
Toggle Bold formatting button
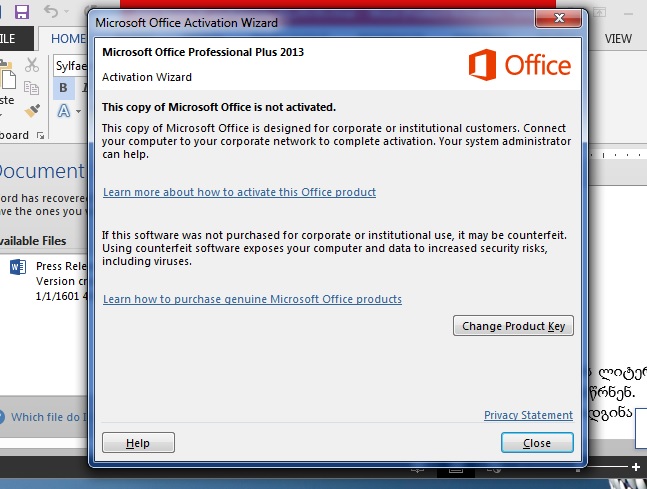[63, 87]
